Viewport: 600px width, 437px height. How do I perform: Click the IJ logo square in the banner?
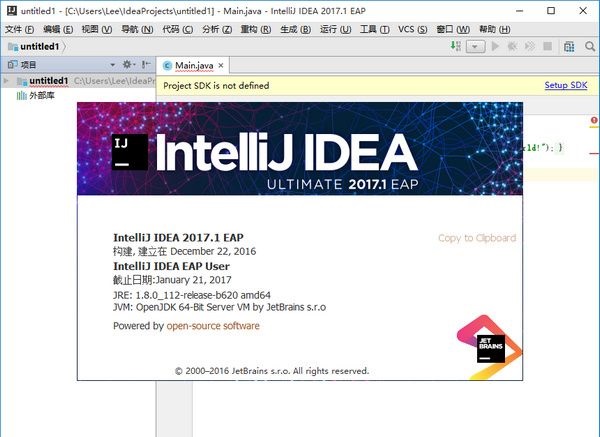(130, 152)
